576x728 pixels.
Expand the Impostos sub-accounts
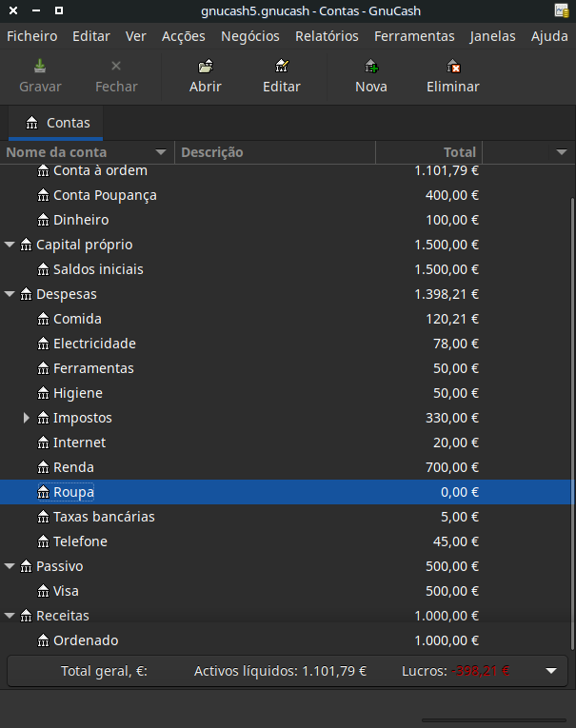[28, 418]
